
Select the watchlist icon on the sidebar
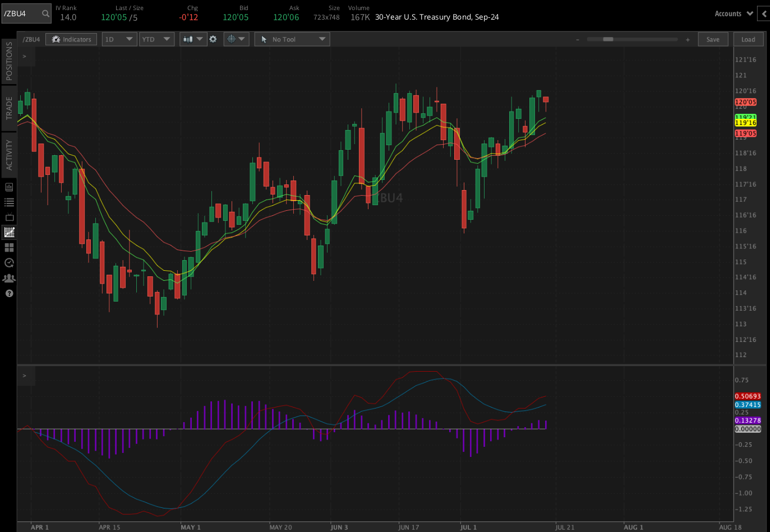pos(9,202)
